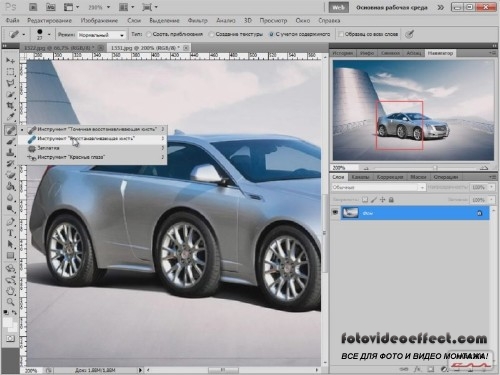The height and width of the screenshot is (375, 500).
Task: Open the blend mode dropdown in options bar
Action: [x=101, y=35]
